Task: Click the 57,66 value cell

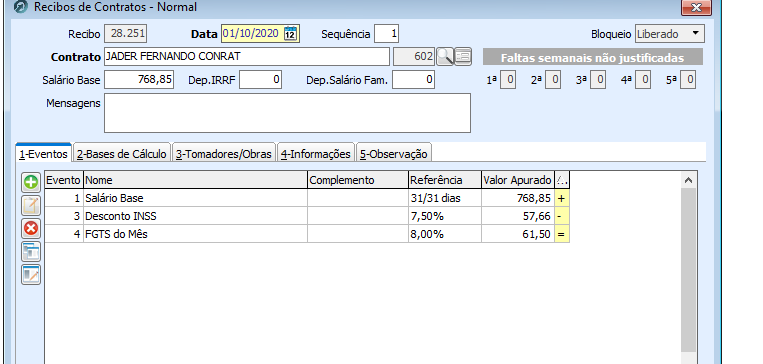Action: pyautogui.click(x=518, y=216)
